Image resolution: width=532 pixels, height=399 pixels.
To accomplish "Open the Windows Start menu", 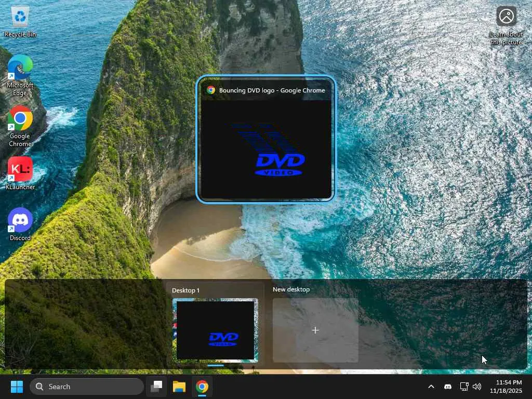I will pos(17,387).
